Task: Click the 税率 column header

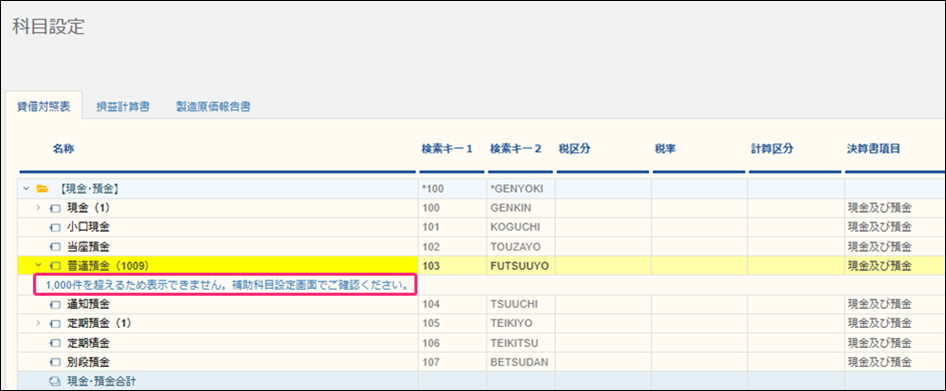Action: click(x=665, y=149)
